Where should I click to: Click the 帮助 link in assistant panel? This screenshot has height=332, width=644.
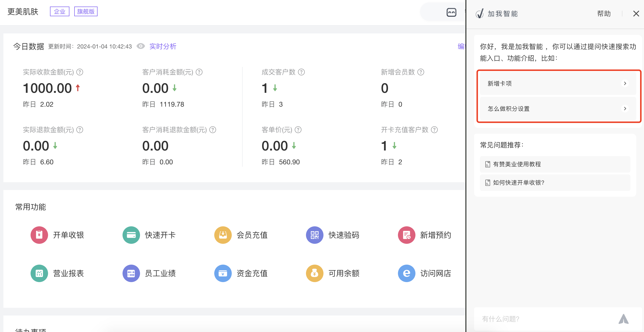tap(604, 14)
